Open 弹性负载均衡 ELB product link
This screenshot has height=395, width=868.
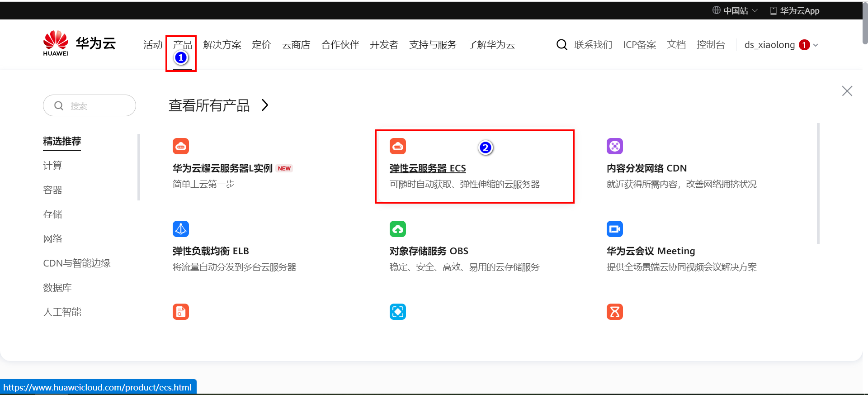click(x=211, y=251)
